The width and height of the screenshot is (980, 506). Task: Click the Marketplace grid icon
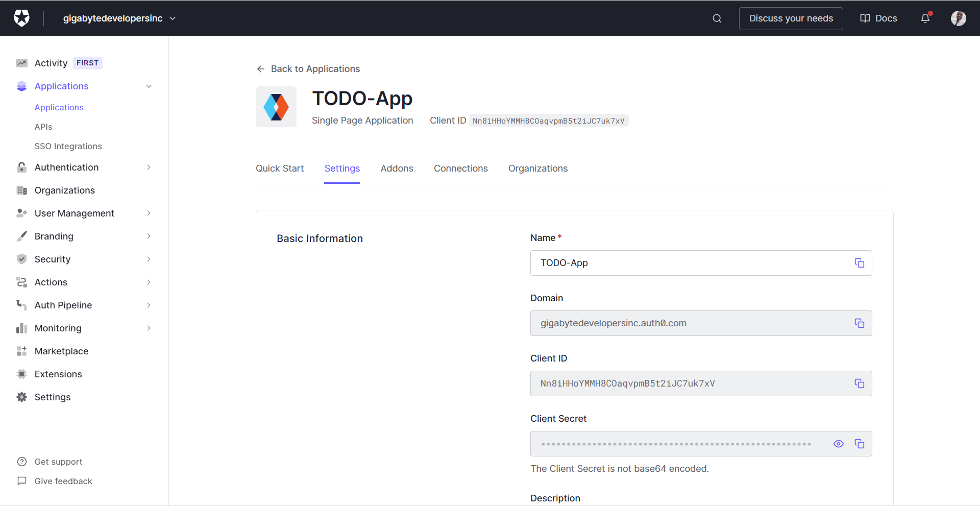tap(21, 351)
